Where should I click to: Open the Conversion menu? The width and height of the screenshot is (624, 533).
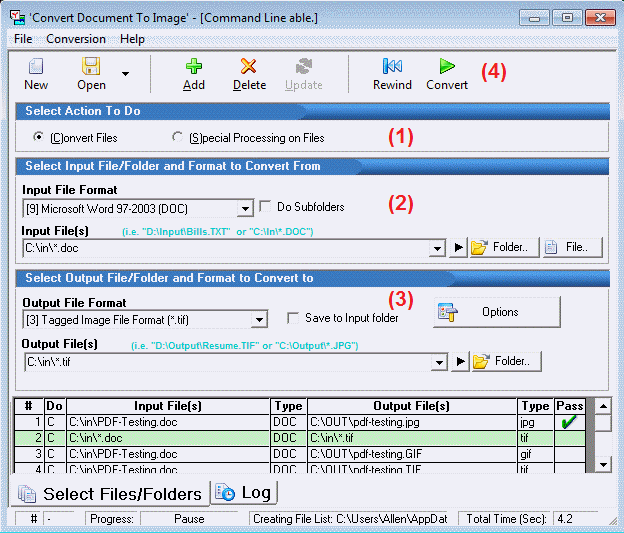tap(76, 39)
